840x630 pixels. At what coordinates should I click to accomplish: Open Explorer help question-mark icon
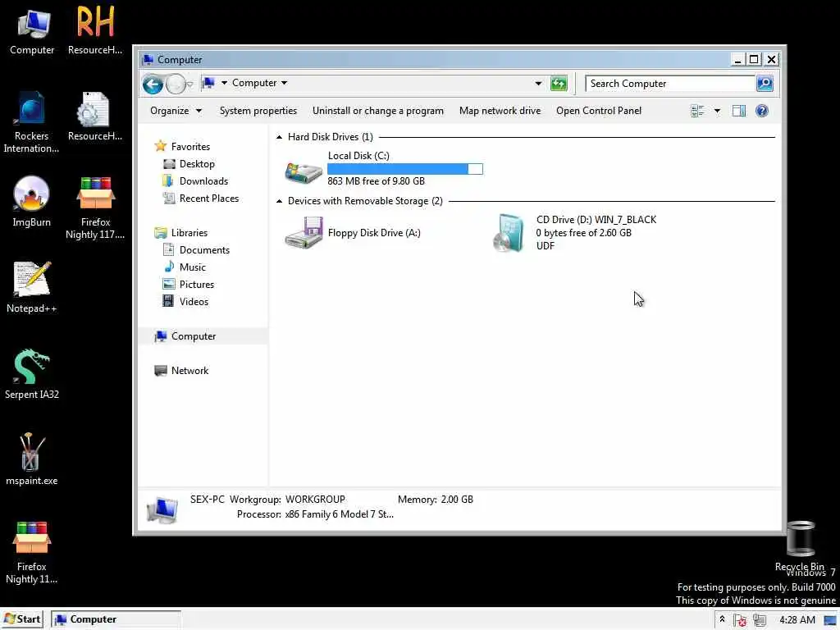[762, 111]
